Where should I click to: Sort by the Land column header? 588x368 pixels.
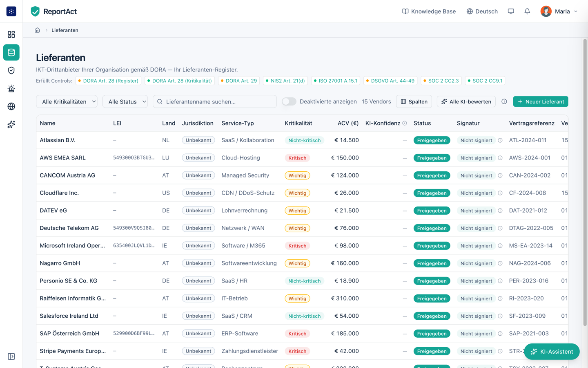click(169, 123)
